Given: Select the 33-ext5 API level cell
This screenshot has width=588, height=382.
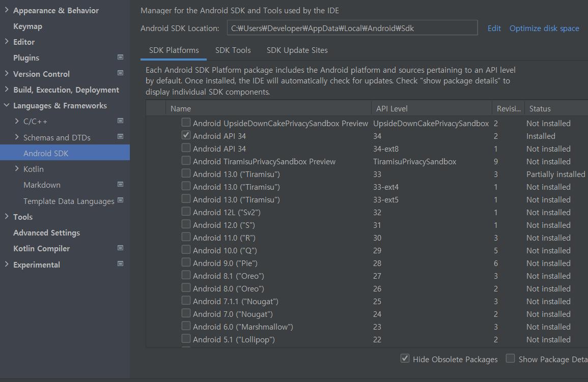Looking at the screenshot, I should (385, 199).
